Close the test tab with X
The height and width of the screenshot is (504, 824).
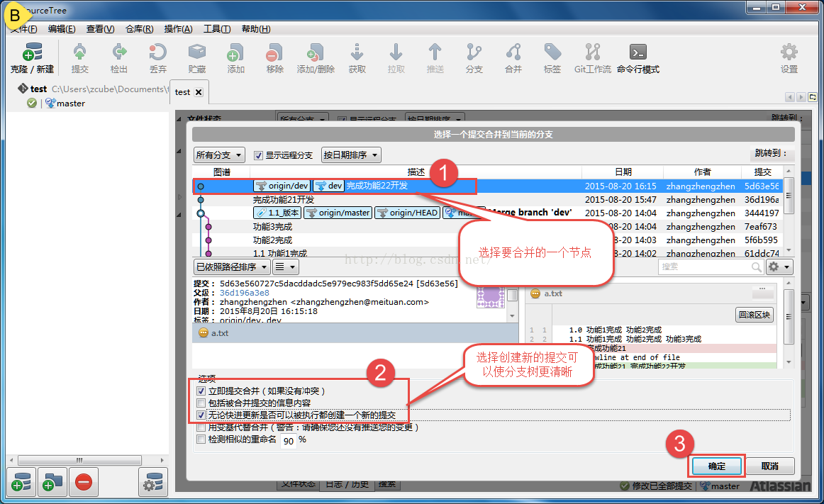199,92
